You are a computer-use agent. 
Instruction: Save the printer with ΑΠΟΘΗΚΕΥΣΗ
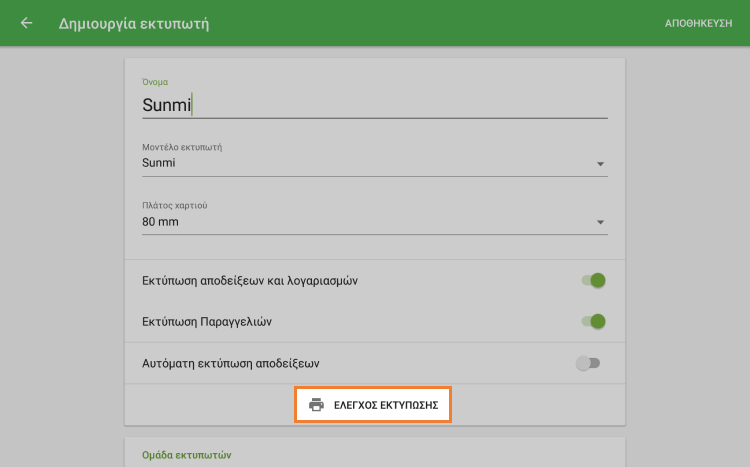pos(699,23)
